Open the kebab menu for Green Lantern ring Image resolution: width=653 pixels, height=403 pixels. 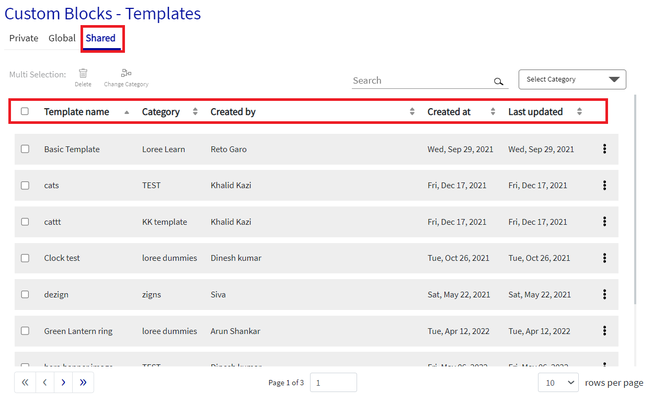(x=604, y=331)
